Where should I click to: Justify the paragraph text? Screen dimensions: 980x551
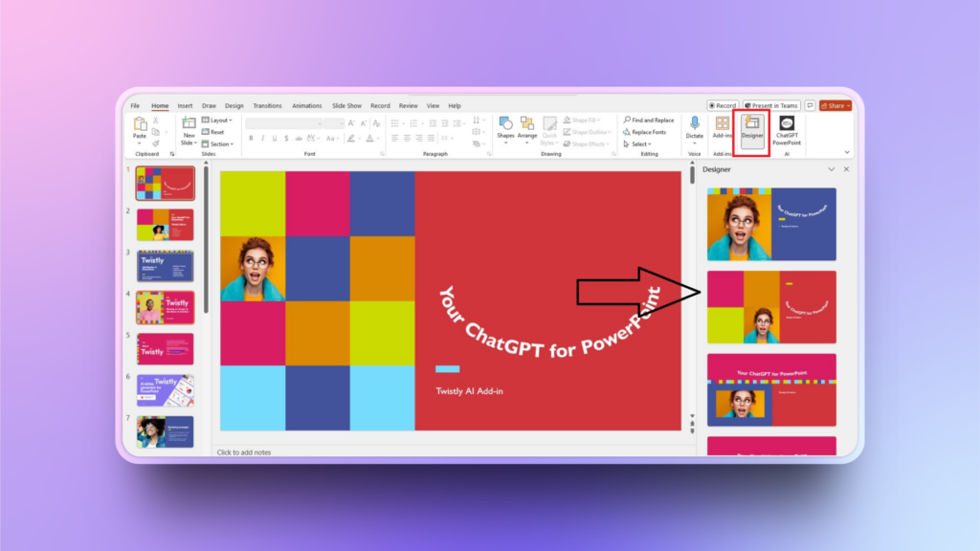[x=431, y=138]
